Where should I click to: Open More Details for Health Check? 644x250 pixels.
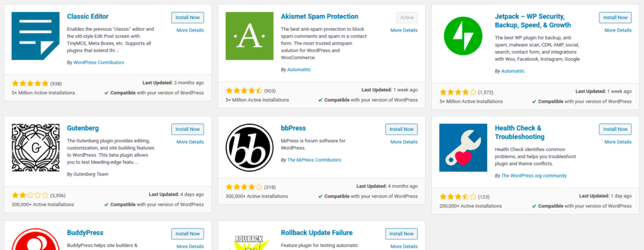pos(618,142)
